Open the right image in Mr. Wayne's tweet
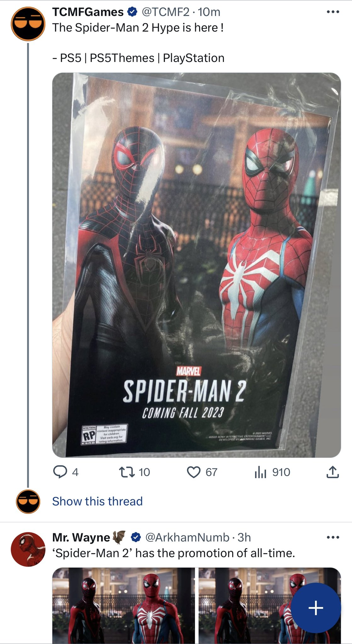The image size is (352, 644). pyautogui.click(x=246, y=605)
